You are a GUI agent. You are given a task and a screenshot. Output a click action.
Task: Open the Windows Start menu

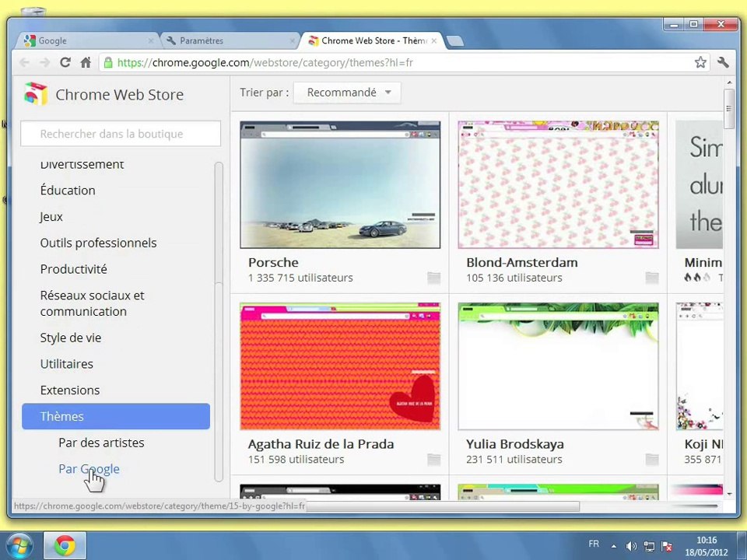tap(19, 545)
